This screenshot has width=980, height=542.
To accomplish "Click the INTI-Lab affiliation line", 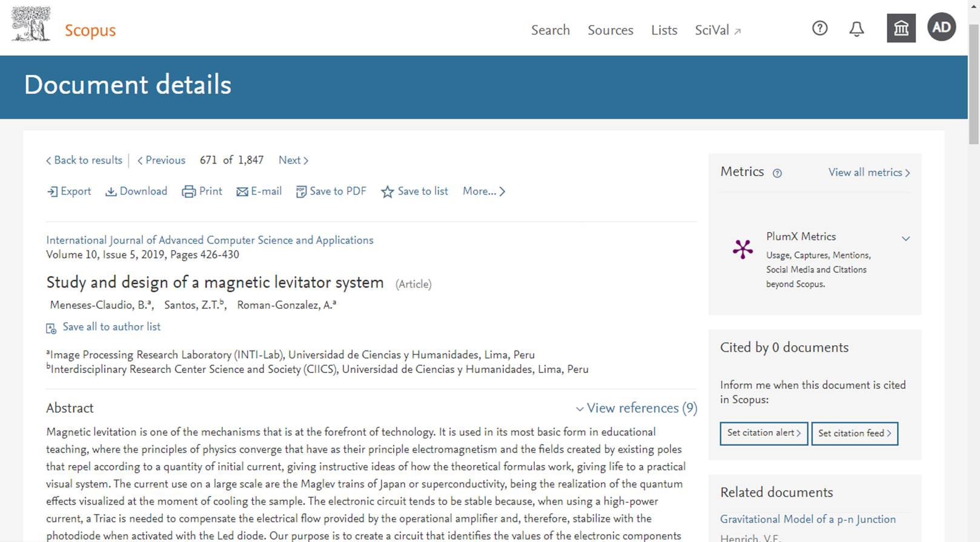I will tap(290, 355).
